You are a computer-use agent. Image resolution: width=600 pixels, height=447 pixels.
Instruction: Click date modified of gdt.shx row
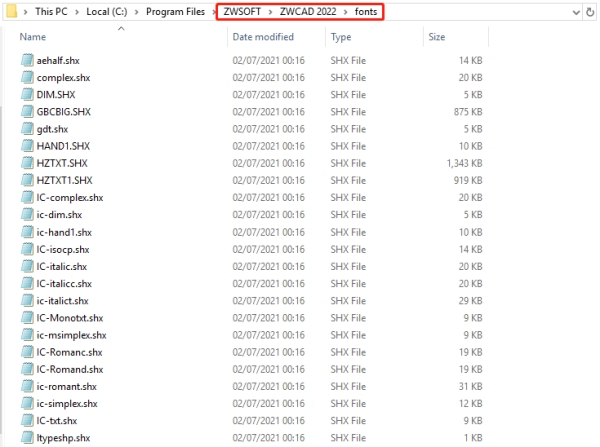(269, 129)
